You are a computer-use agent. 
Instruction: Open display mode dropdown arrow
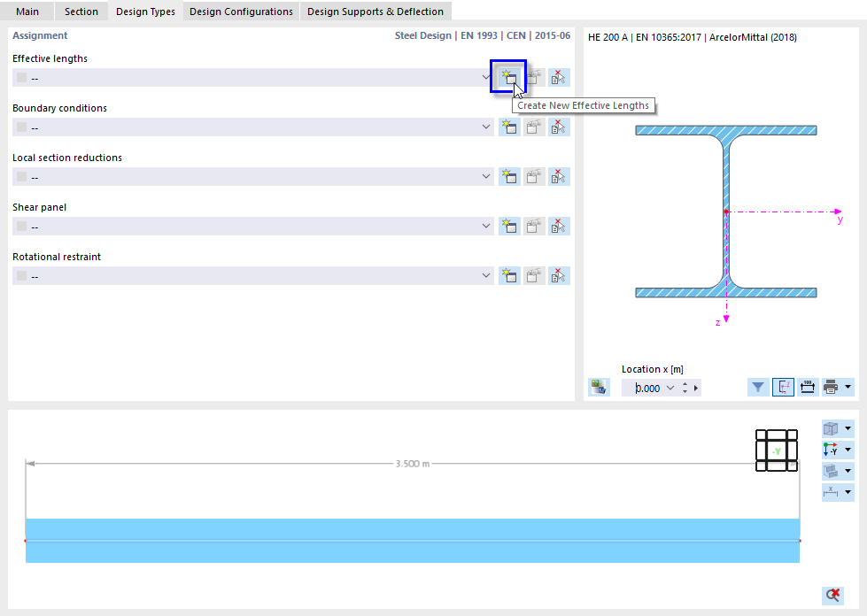click(x=848, y=471)
